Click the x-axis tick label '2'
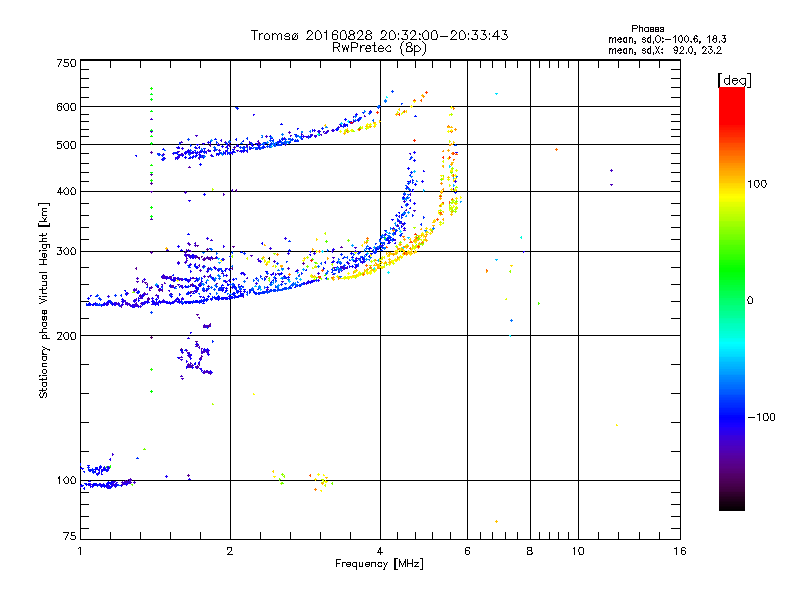This screenshot has width=800, height=600. click(x=230, y=551)
